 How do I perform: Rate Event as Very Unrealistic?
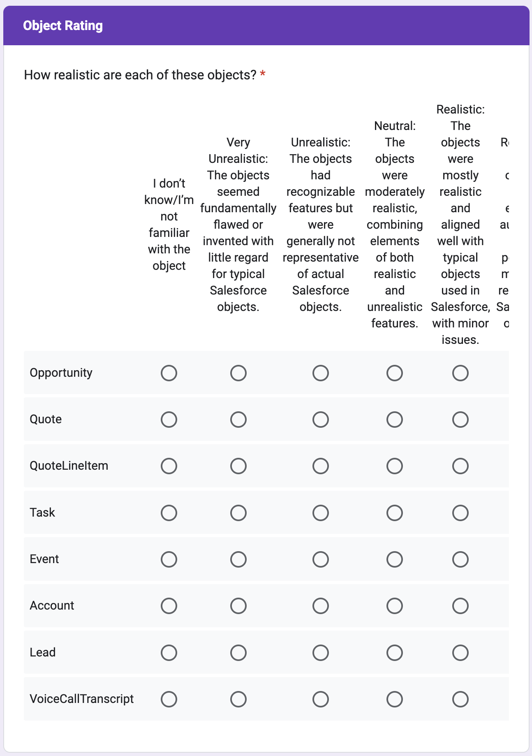238,559
